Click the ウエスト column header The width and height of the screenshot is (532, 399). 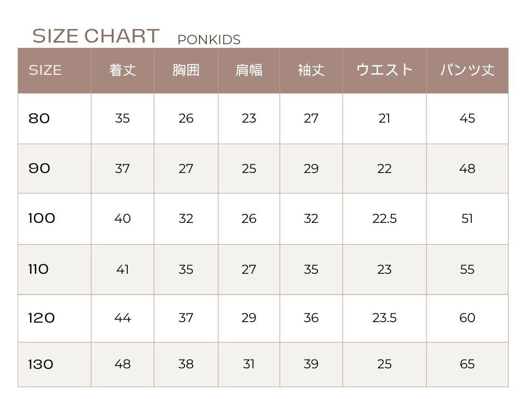(x=384, y=70)
